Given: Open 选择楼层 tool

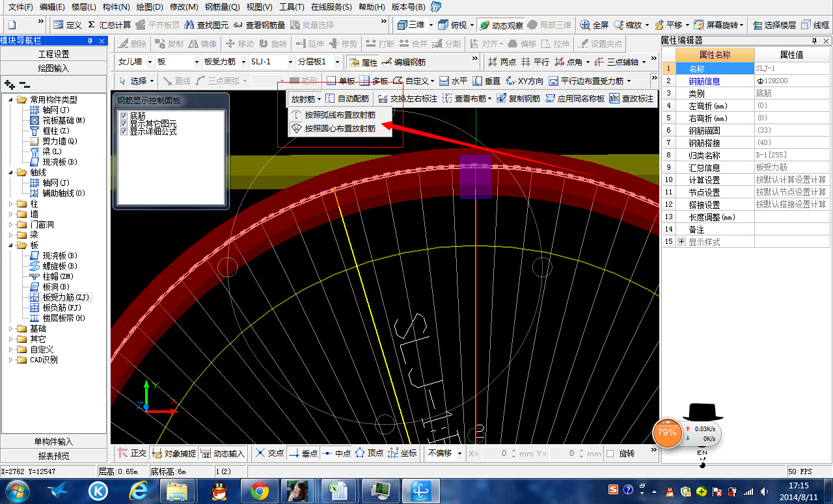Looking at the screenshot, I should pyautogui.click(x=774, y=25).
